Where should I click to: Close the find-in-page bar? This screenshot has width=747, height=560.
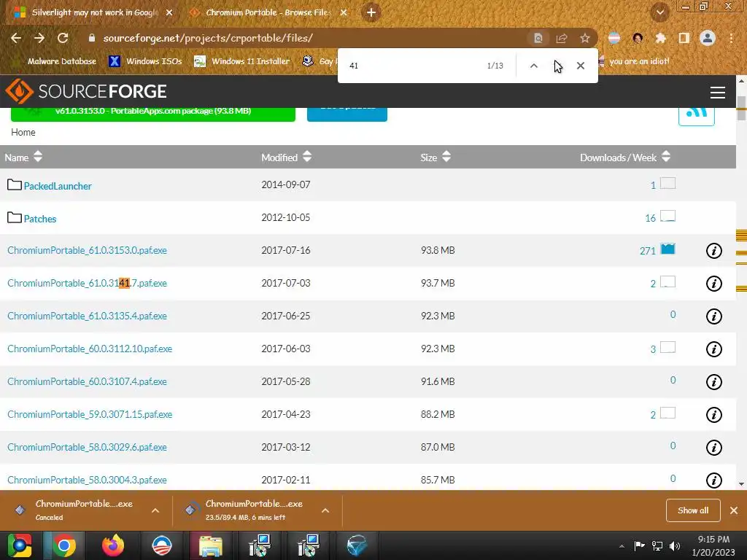click(580, 66)
